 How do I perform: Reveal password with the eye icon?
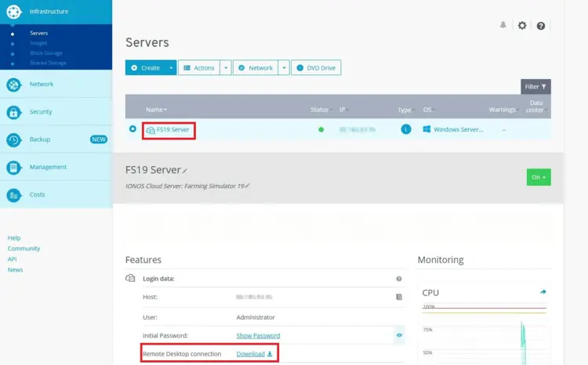click(x=399, y=335)
